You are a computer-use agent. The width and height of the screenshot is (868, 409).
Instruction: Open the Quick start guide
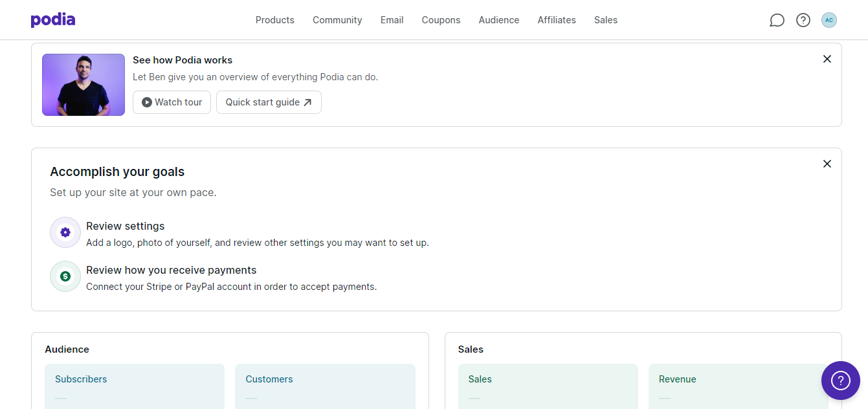click(x=269, y=102)
